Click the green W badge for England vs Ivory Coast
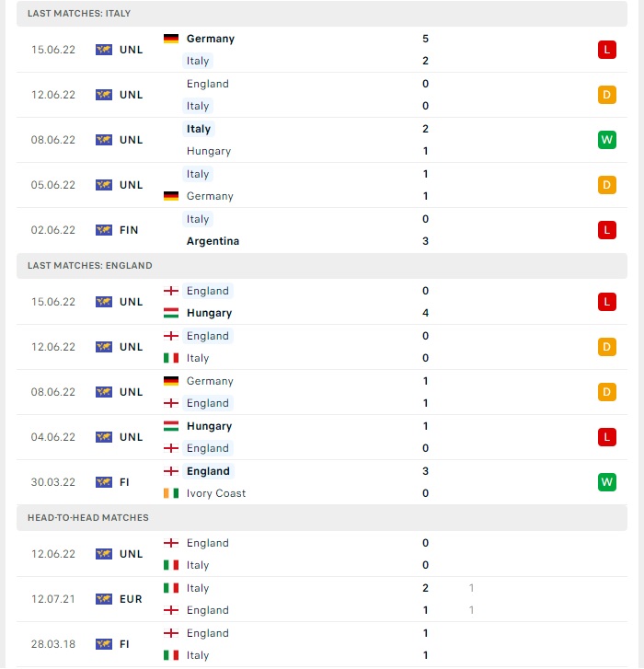This screenshot has height=669, width=644. pyautogui.click(x=606, y=482)
